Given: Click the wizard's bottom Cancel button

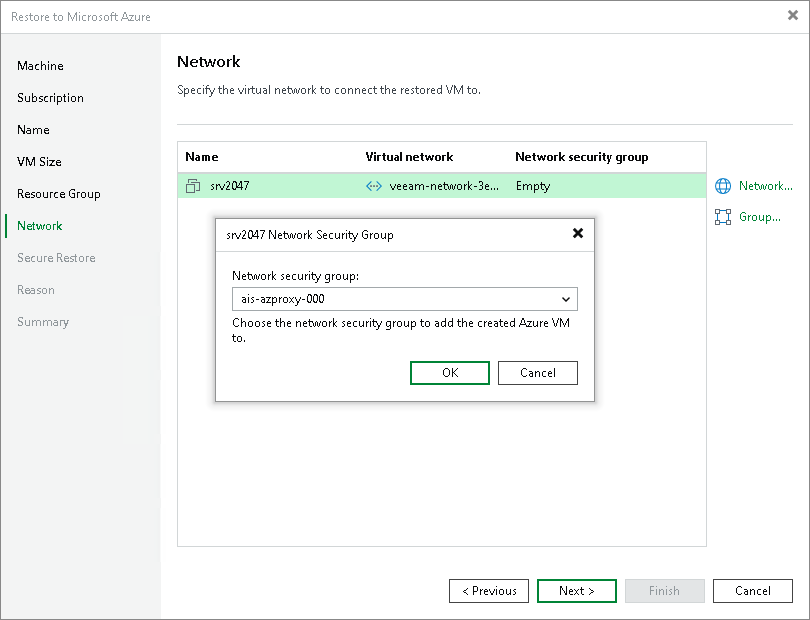Looking at the screenshot, I should [x=753, y=591].
